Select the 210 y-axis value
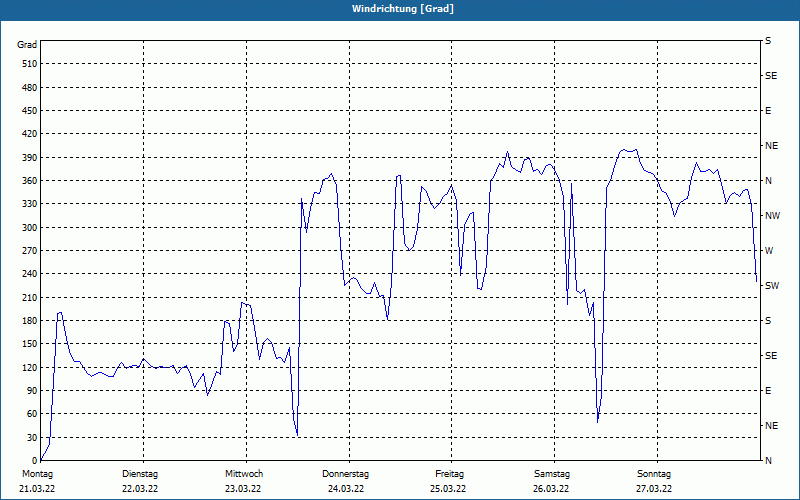800x500 pixels. pos(29,297)
